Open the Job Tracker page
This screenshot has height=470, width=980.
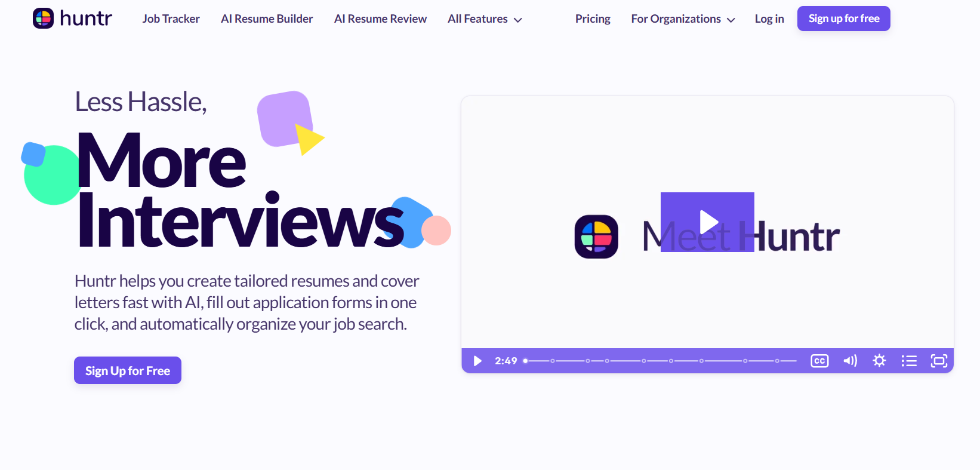(x=171, y=19)
